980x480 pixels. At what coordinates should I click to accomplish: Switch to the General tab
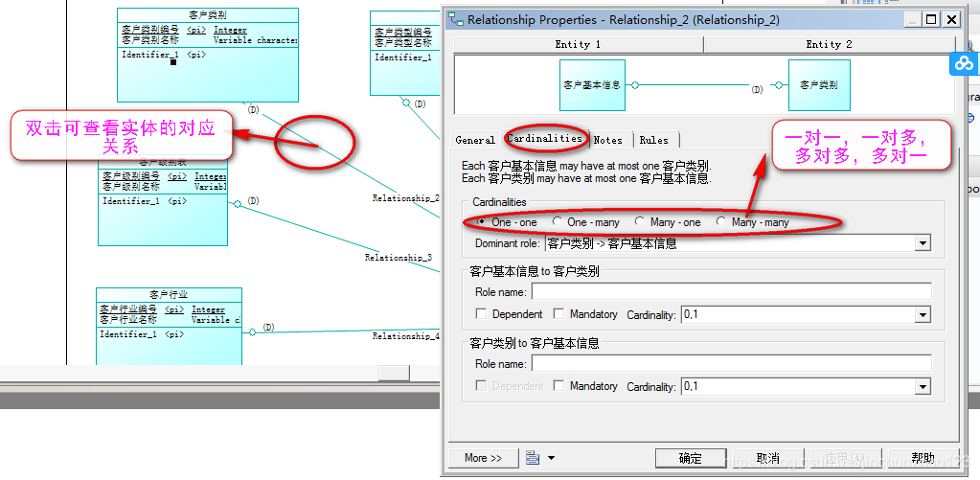(x=475, y=140)
